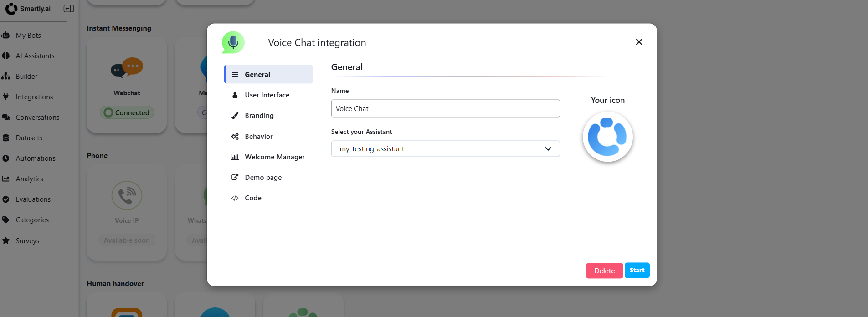Open AI Assistants from the sidebar

(x=35, y=56)
